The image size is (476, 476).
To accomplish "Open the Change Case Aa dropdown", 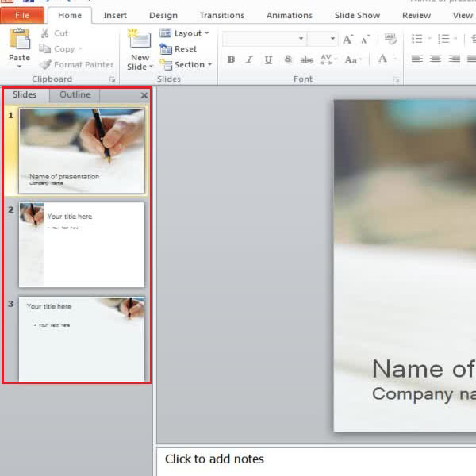I will pyautogui.click(x=353, y=59).
